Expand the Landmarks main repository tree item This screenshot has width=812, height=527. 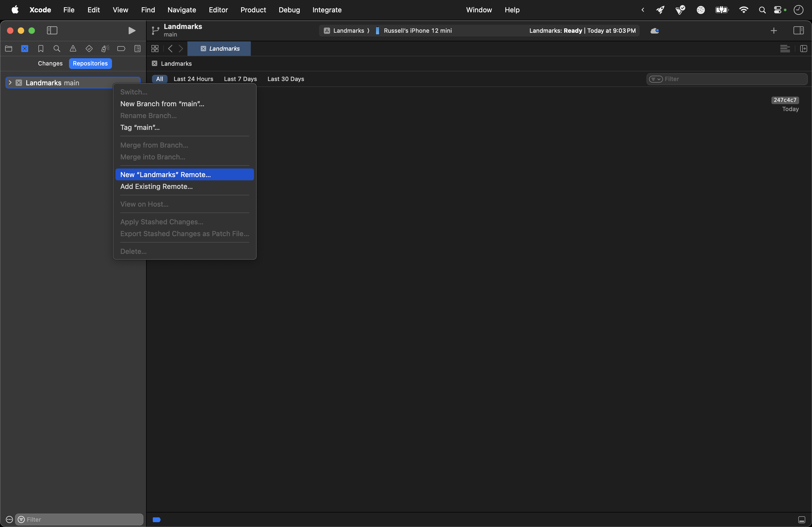10,83
